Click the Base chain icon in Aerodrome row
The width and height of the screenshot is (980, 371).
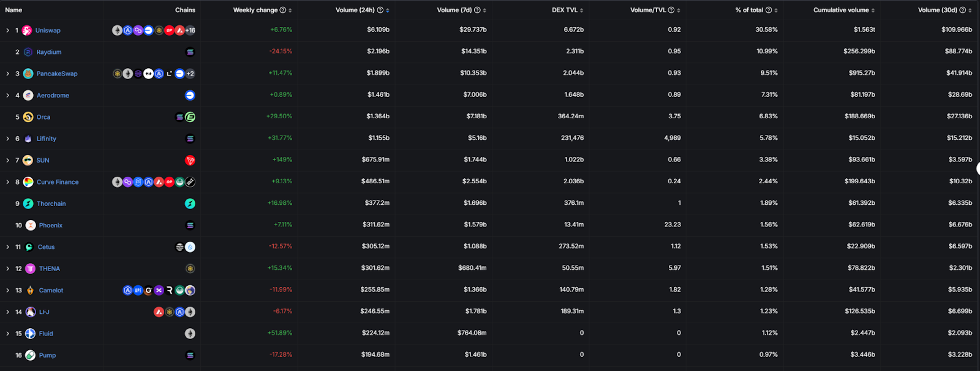point(190,95)
